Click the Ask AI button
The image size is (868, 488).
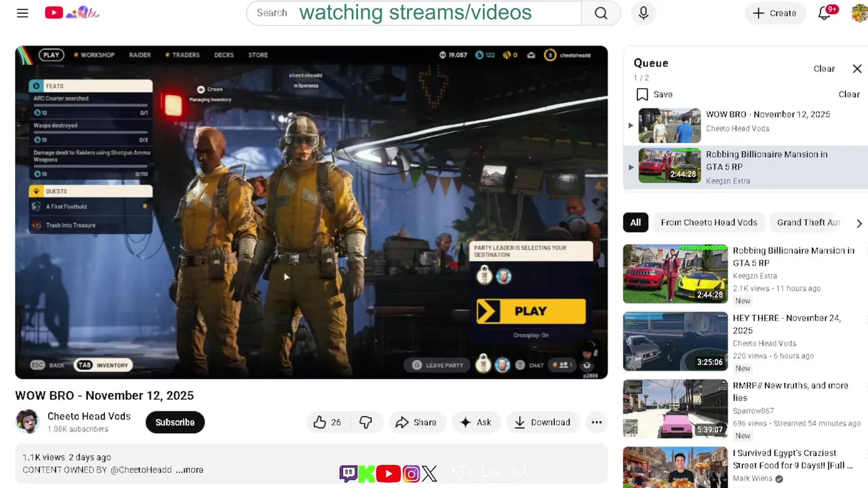pyautogui.click(x=475, y=422)
